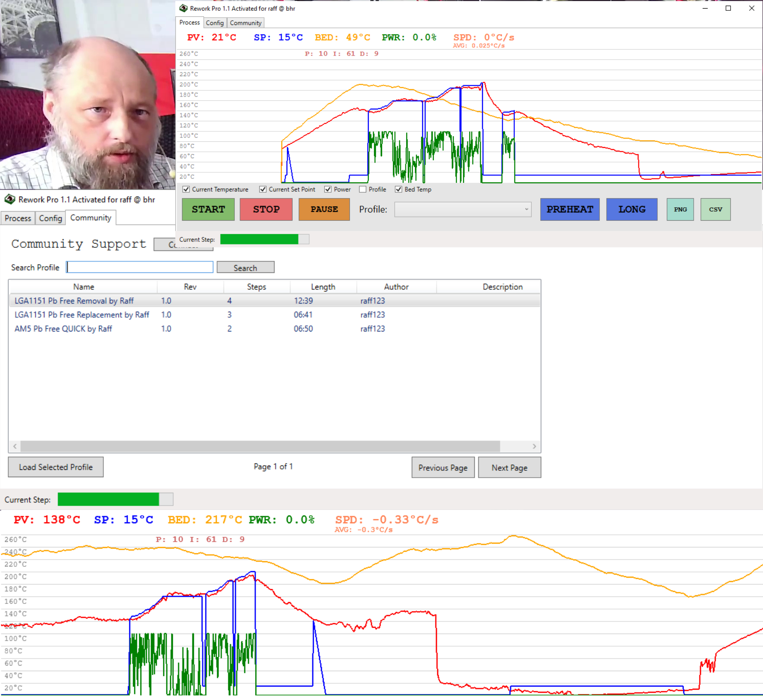763x700 pixels.
Task: Uncheck the Current Temperature checkbox
Action: [186, 189]
